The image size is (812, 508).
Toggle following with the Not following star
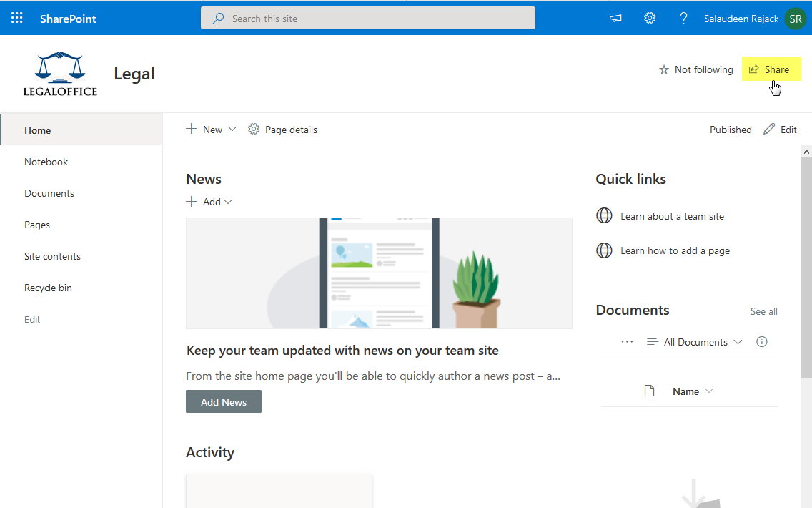[695, 69]
